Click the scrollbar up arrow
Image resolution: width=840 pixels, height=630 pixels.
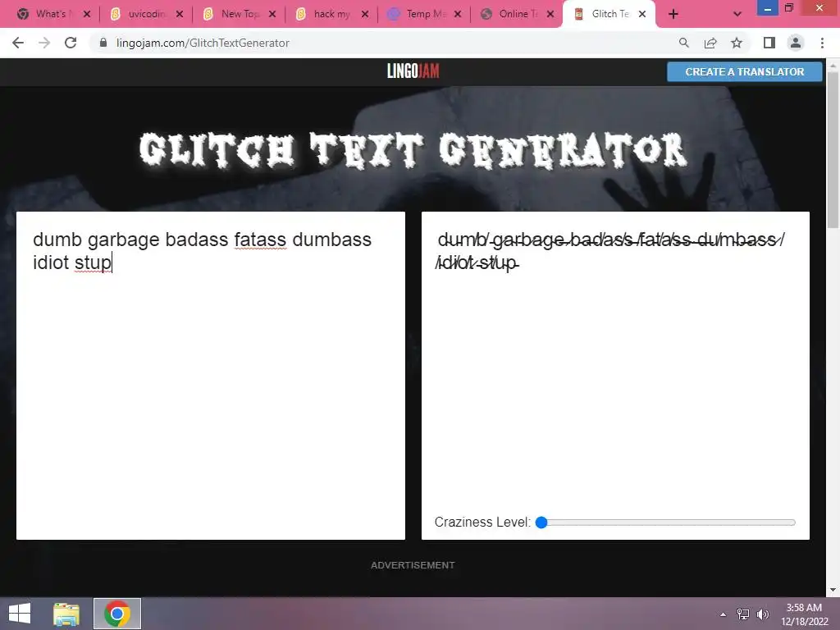[833, 65]
